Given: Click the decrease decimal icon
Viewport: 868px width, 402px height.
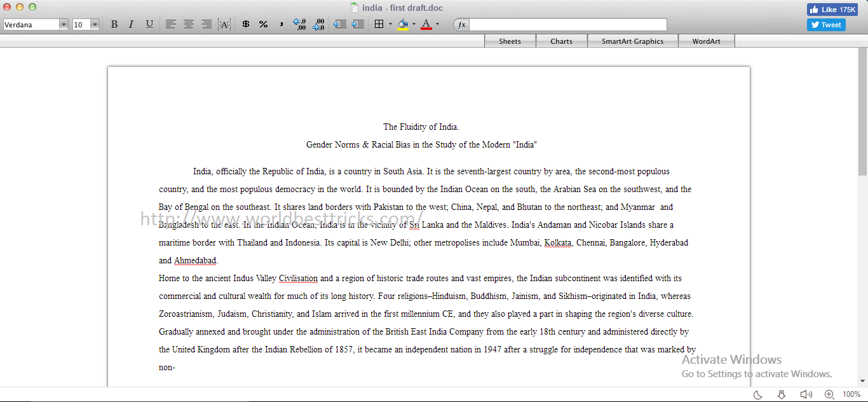Looking at the screenshot, I should (319, 24).
